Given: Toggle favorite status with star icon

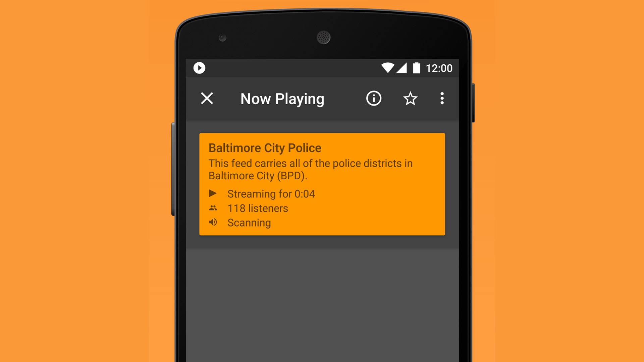Looking at the screenshot, I should coord(411,99).
